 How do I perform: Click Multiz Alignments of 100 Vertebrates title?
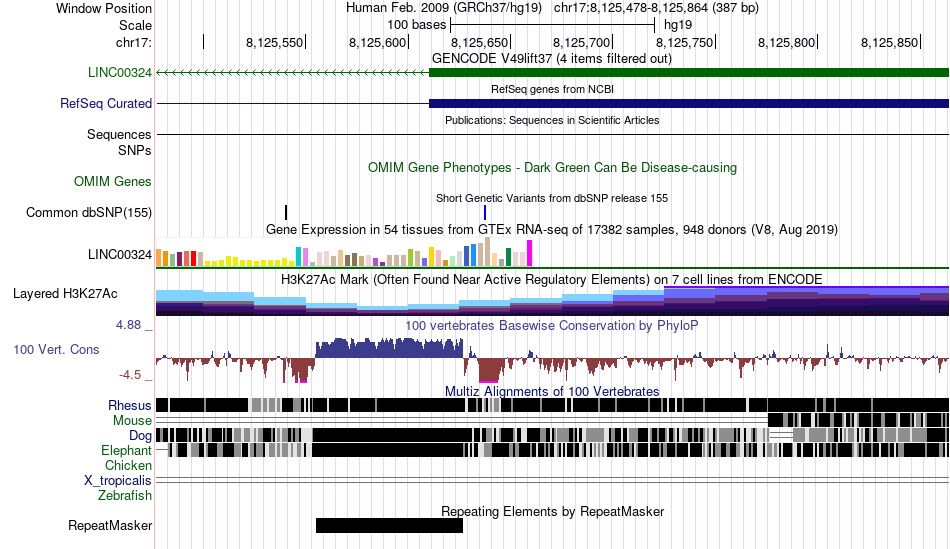(x=551, y=391)
